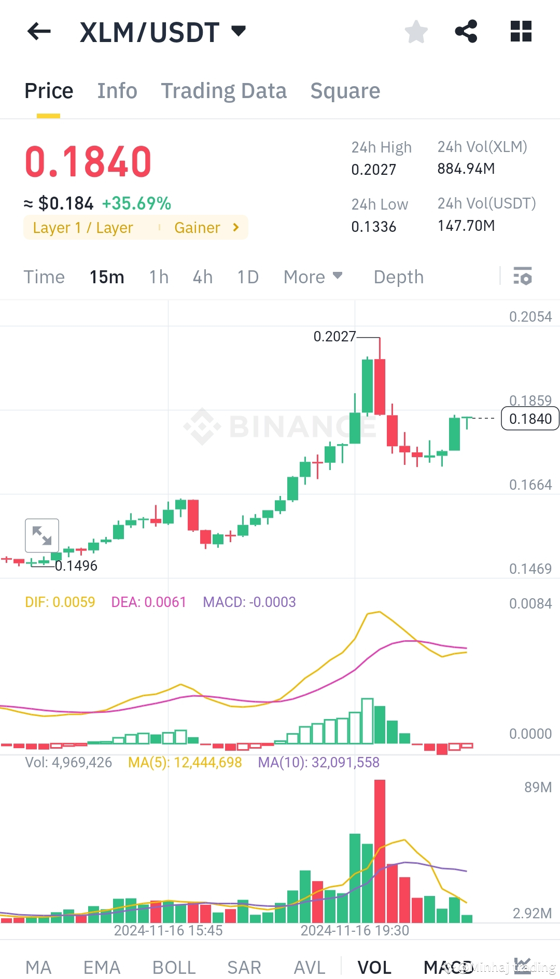Click the Depth view button
This screenshot has height=979, width=560.
tap(398, 277)
